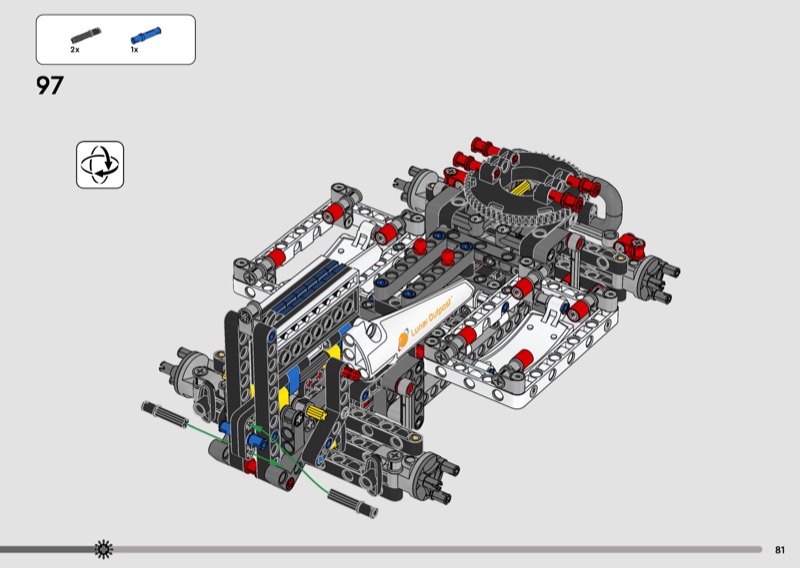The height and width of the screenshot is (568, 800).
Task: Click the step number 97
Action: click(50, 86)
